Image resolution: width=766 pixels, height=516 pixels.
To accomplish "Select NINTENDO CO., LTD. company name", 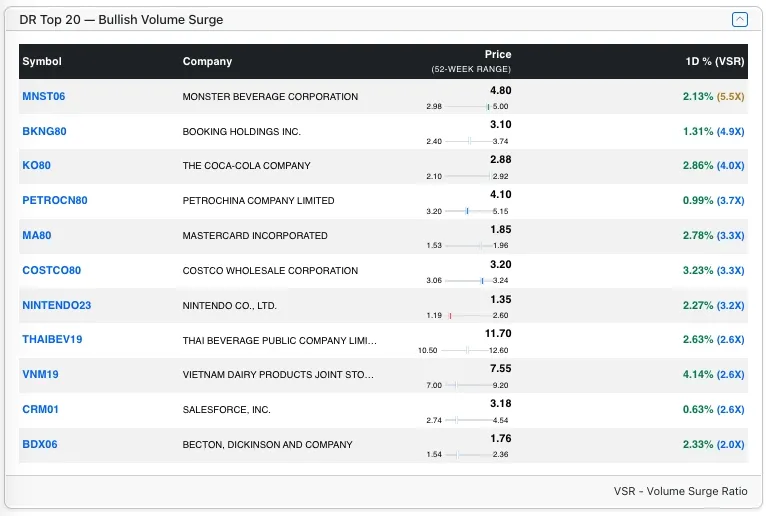I will (230, 306).
